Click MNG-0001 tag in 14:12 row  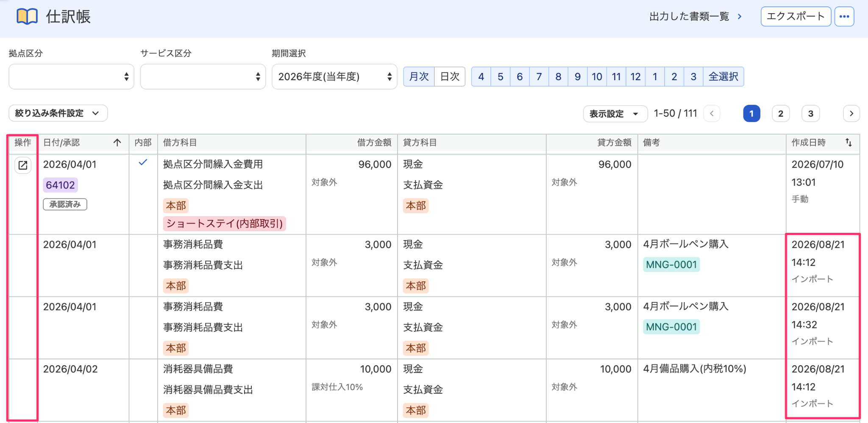click(671, 265)
